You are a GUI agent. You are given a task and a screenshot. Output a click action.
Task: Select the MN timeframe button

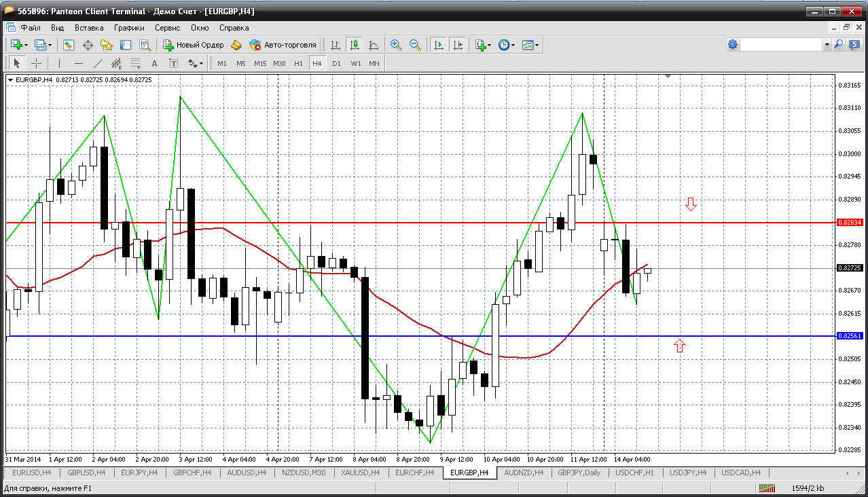(x=374, y=63)
